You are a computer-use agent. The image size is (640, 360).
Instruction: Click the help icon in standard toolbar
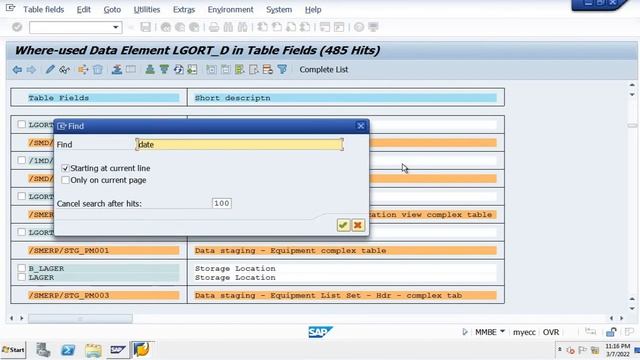pos(359,27)
